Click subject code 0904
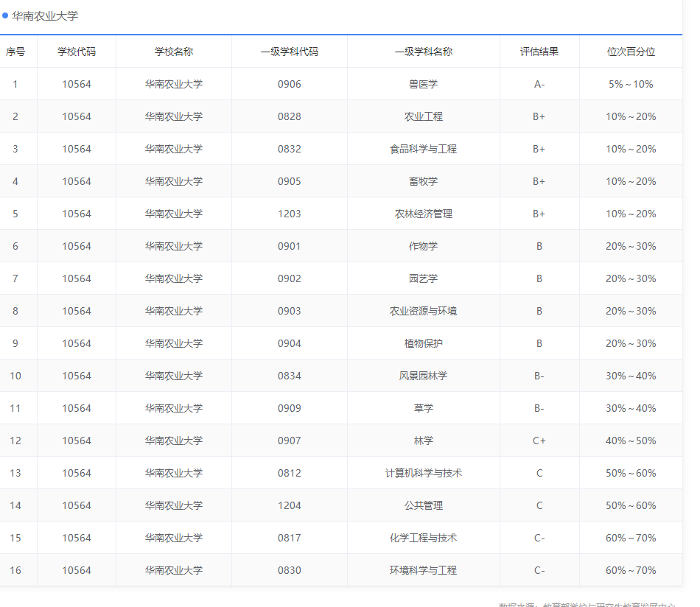Screen dimensions: 700x607 [x=290, y=344]
